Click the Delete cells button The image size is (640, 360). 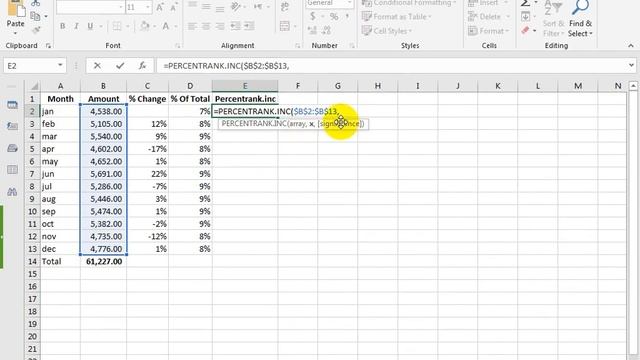coord(489,17)
